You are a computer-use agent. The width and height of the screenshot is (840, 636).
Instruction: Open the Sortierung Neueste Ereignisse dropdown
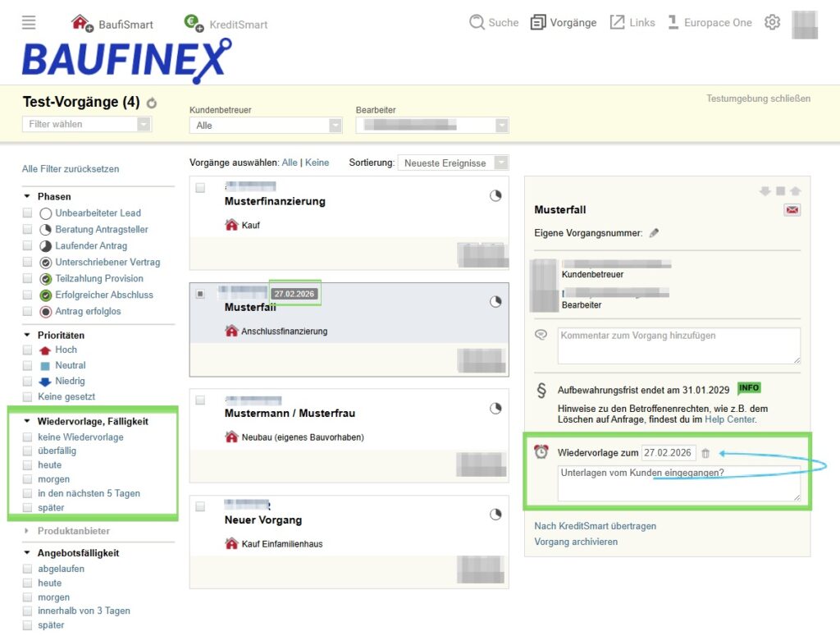(453, 162)
